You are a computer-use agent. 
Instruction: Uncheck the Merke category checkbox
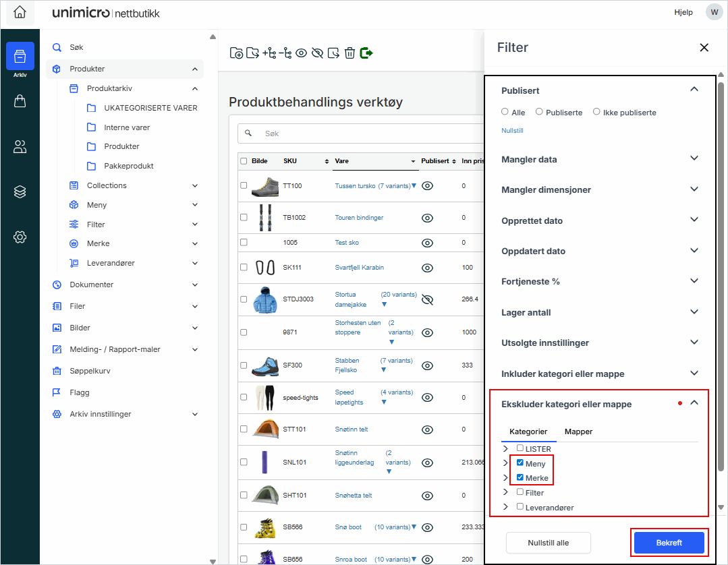pos(520,477)
